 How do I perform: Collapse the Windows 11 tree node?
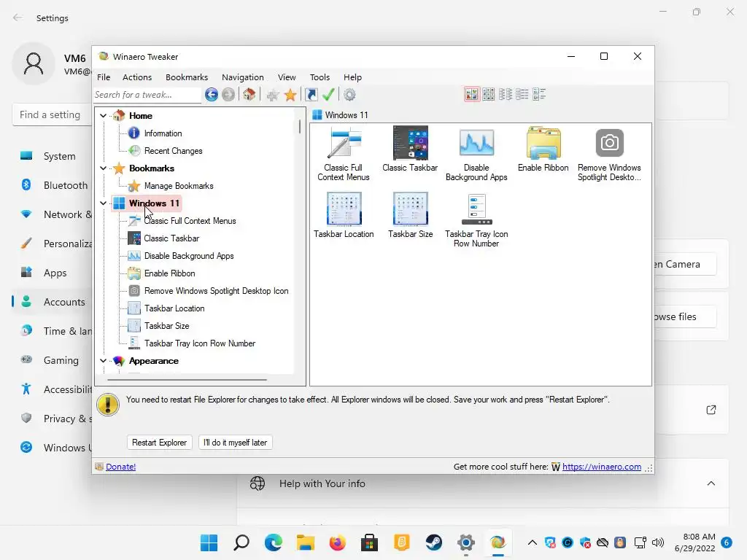point(103,203)
